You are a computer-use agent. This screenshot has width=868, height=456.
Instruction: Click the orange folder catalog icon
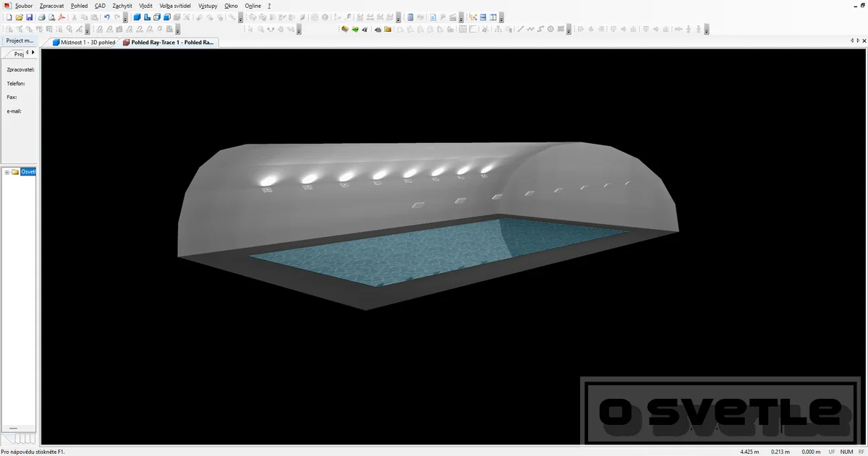(x=388, y=30)
